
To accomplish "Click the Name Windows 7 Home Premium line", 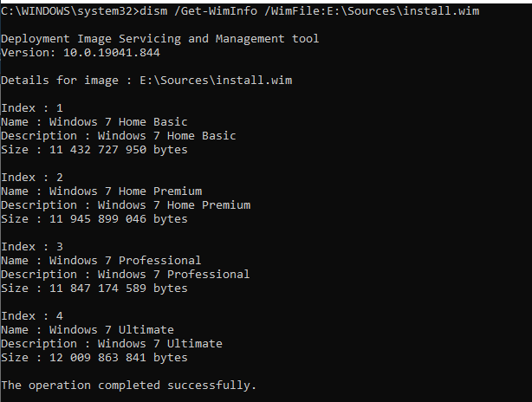I will (101, 191).
